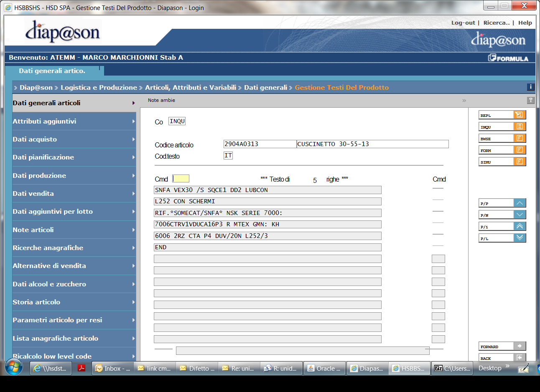This screenshot has height=392, width=540.
Task: Open the Oracle taskbar item
Action: click(x=324, y=368)
